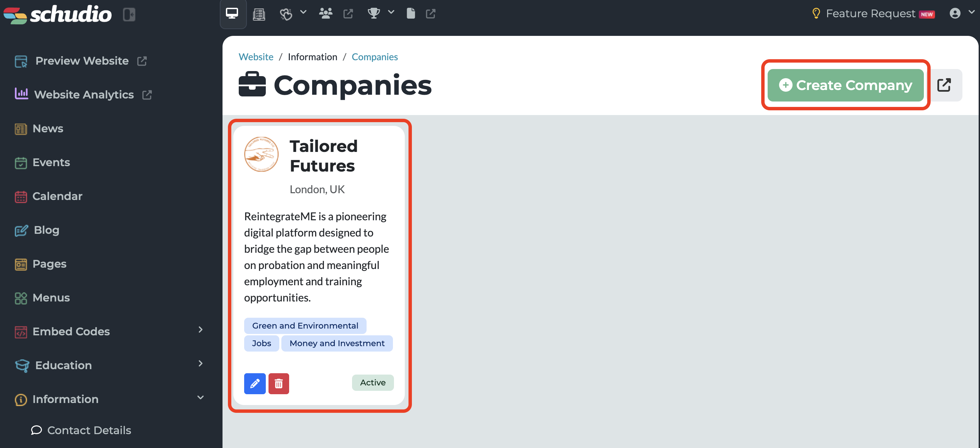The height and width of the screenshot is (448, 980).
Task: Click the blue pencil edit icon
Action: (255, 383)
